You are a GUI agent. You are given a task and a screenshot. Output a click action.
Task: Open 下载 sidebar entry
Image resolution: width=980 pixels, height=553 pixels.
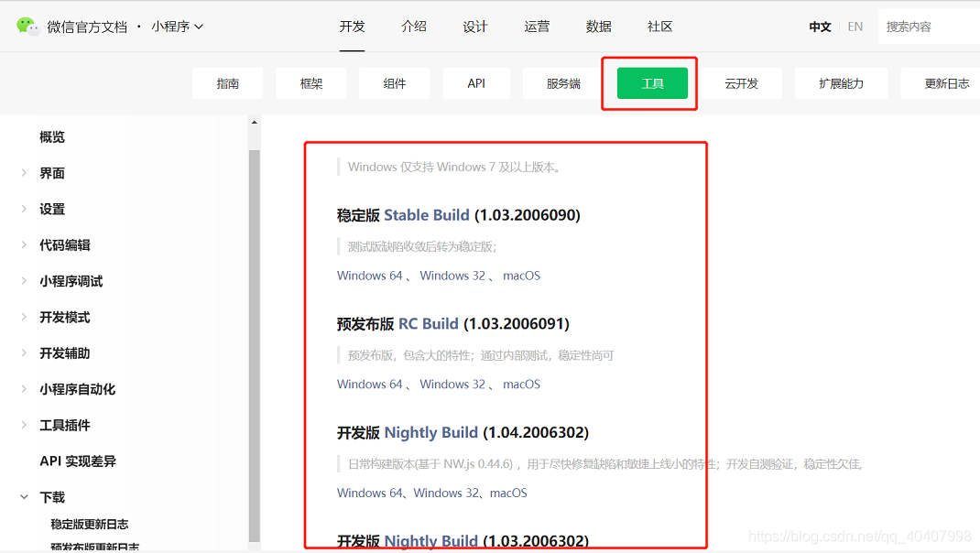[x=52, y=497]
